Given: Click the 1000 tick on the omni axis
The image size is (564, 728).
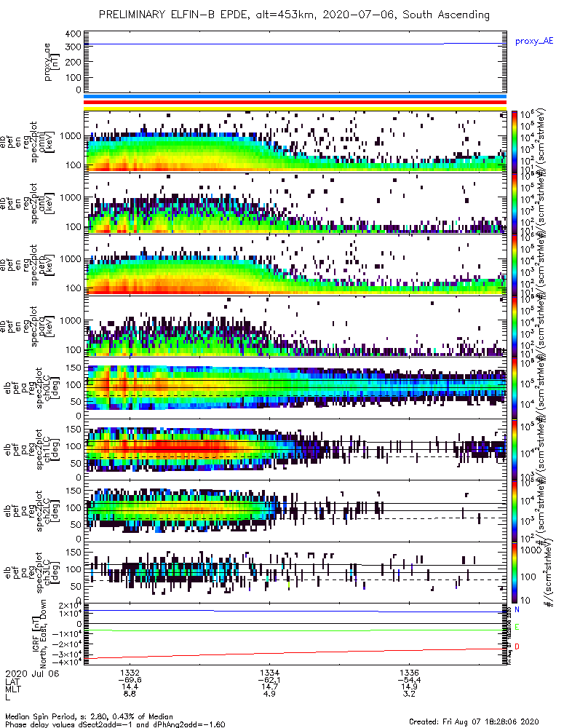Looking at the screenshot, I should click(x=70, y=136).
